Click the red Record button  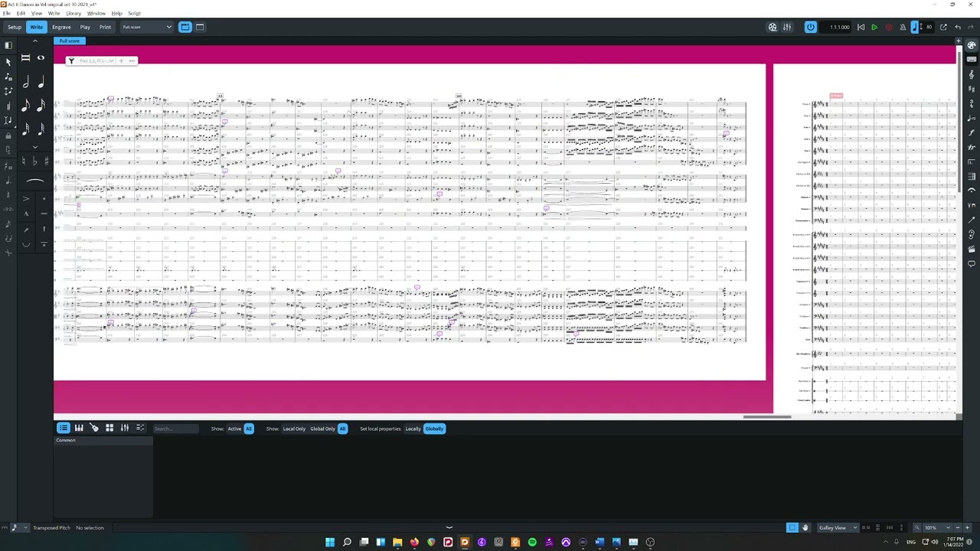pyautogui.click(x=889, y=27)
